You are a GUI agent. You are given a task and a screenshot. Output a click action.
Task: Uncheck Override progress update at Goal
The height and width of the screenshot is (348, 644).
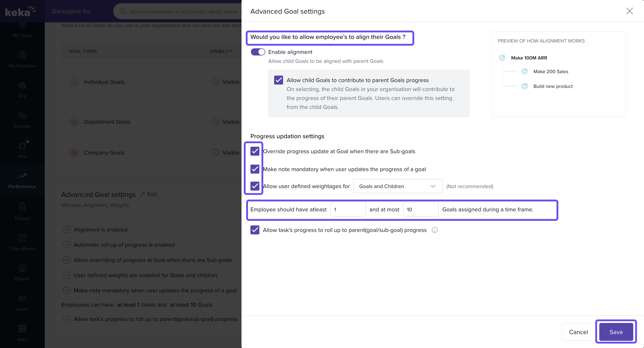pyautogui.click(x=255, y=151)
